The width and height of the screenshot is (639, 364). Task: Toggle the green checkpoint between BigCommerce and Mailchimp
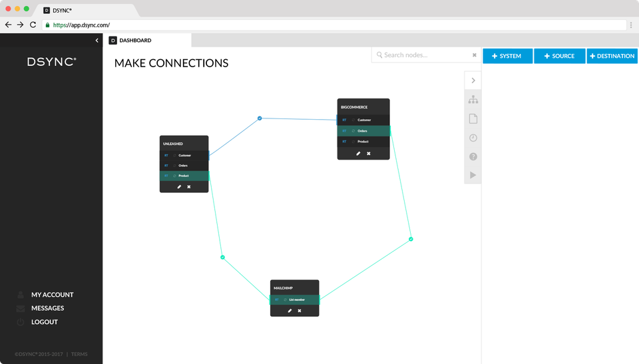point(411,239)
